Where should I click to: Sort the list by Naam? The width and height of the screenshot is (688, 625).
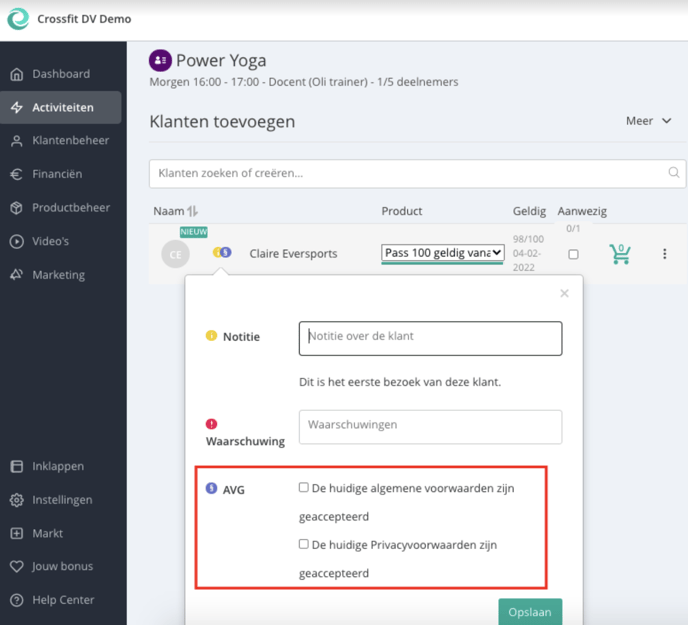[x=193, y=211]
